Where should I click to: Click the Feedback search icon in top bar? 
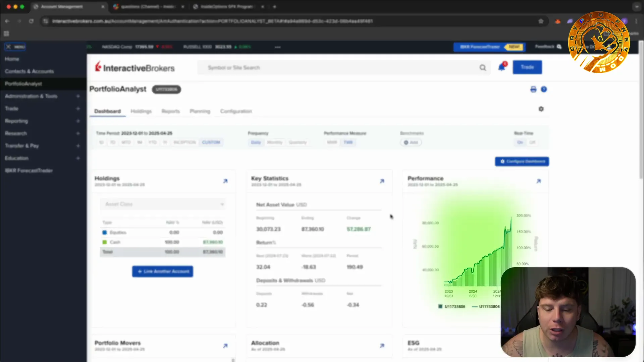pyautogui.click(x=559, y=47)
